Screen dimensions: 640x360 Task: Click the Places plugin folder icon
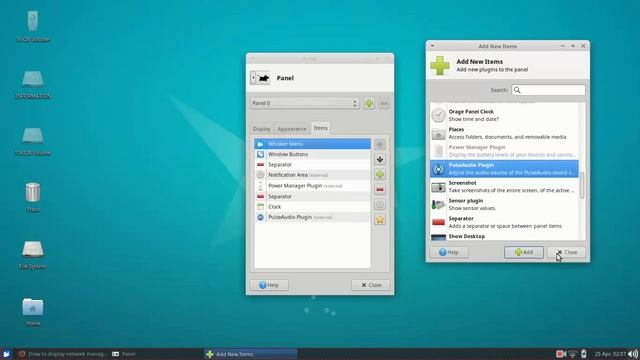click(x=438, y=133)
